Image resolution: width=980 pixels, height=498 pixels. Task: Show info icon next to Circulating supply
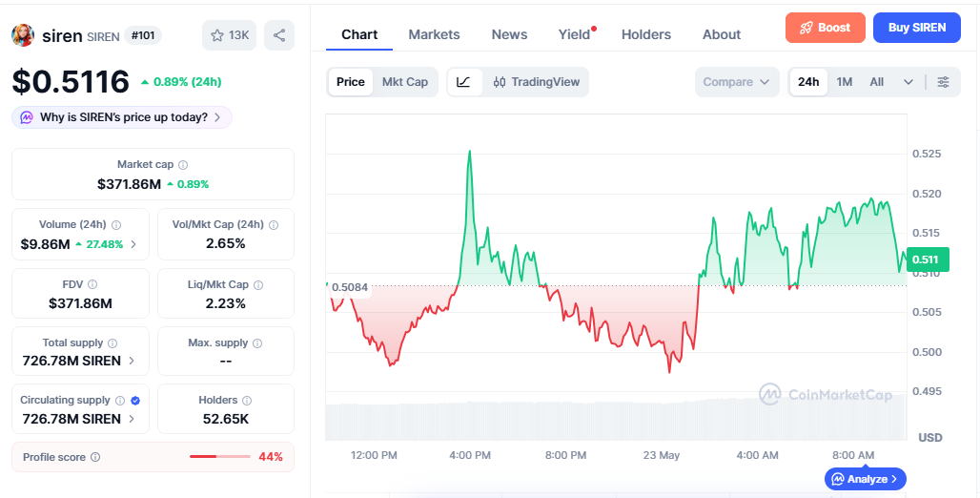[x=120, y=401]
